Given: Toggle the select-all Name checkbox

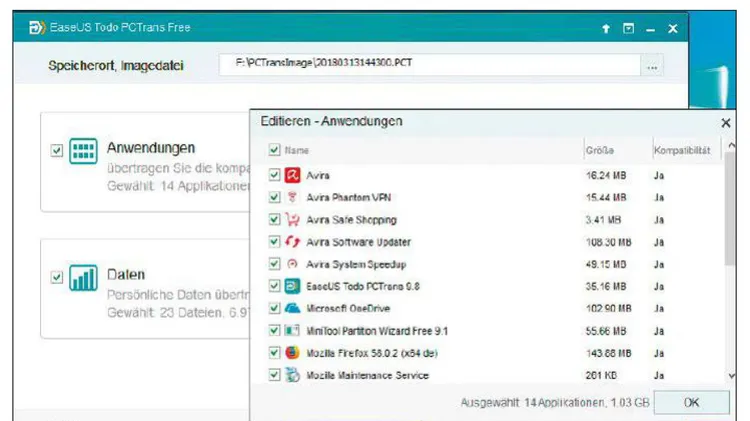Looking at the screenshot, I should click(274, 150).
